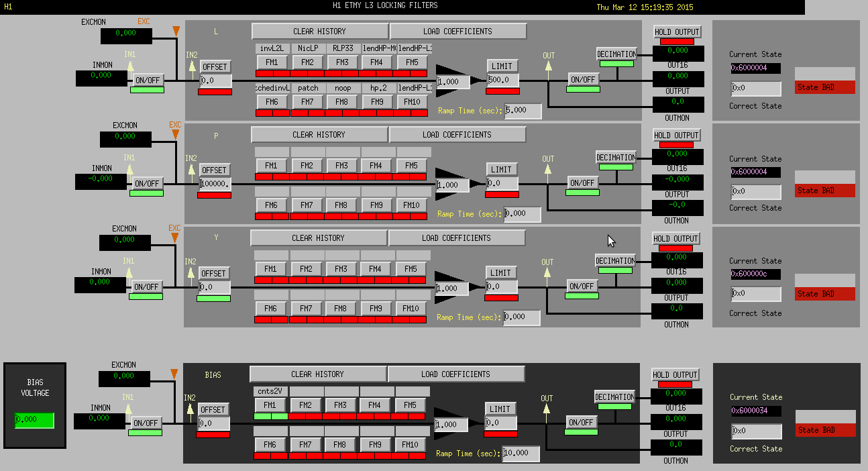Click CLEAR HISTORY in BIAS filter bank
Screen dimensions: 868x471
tap(318, 374)
